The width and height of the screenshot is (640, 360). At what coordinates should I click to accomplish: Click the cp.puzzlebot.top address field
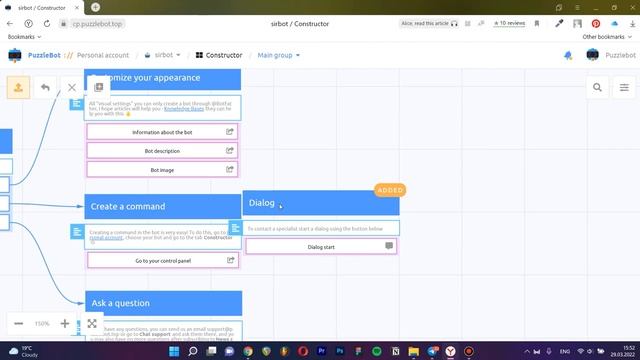(x=97, y=24)
